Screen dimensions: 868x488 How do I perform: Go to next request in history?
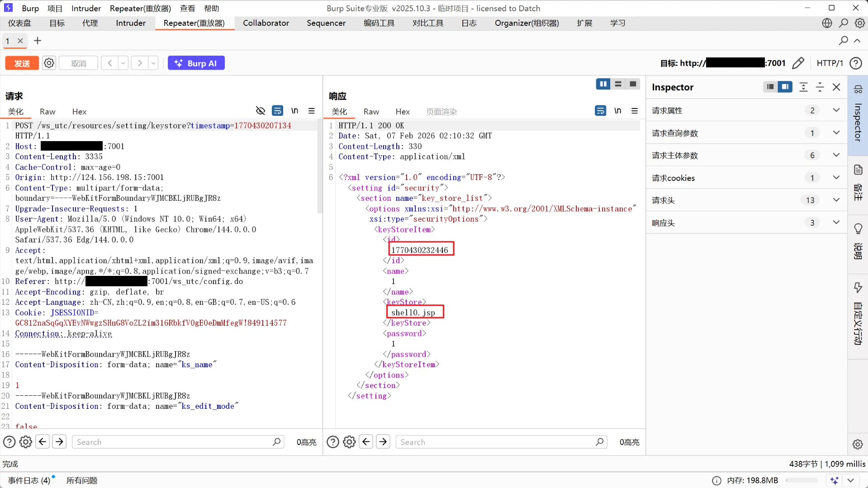[140, 63]
